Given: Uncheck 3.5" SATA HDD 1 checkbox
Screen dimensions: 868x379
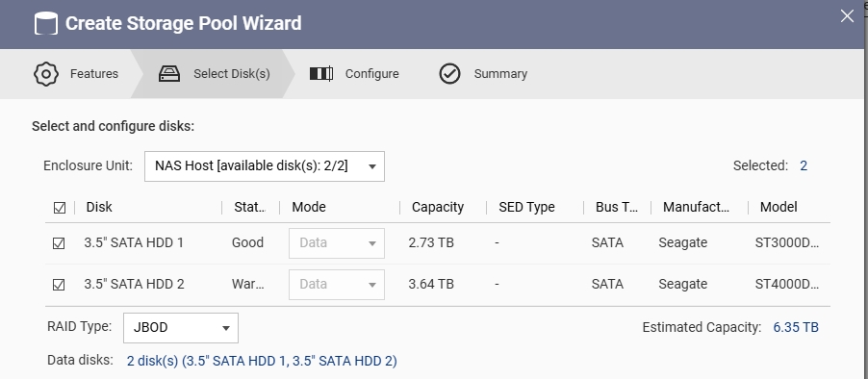Looking at the screenshot, I should tap(58, 243).
